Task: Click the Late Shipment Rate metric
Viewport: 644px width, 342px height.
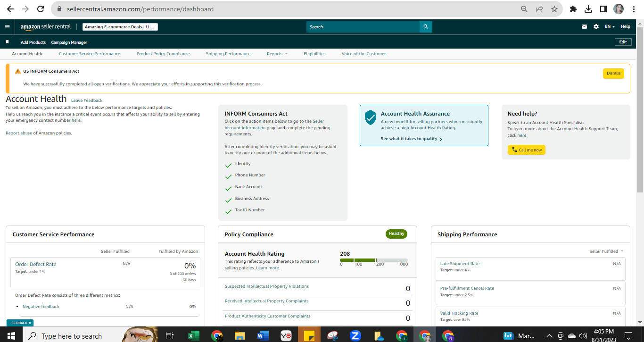Action: point(460,264)
